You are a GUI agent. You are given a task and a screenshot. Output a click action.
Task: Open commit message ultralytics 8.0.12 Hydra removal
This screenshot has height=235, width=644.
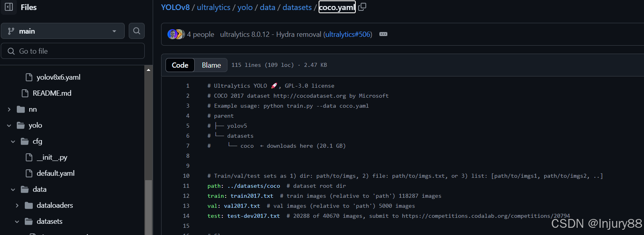(x=271, y=34)
